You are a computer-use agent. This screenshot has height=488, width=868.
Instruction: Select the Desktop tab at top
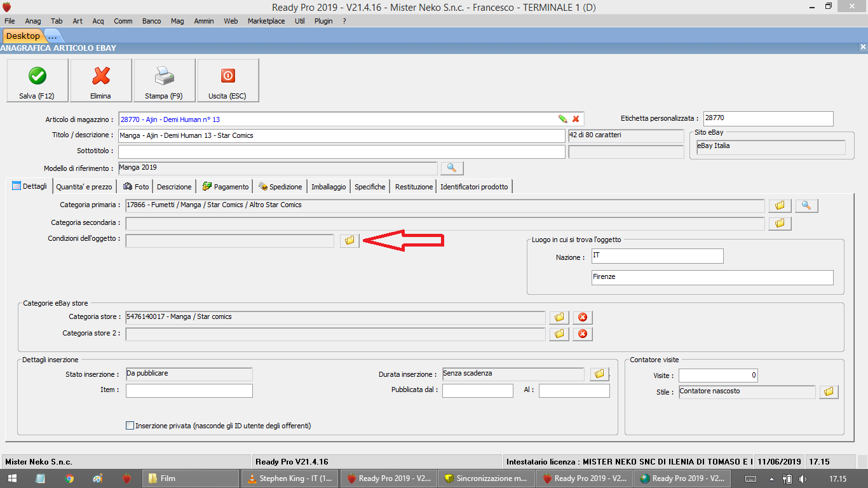(x=23, y=36)
